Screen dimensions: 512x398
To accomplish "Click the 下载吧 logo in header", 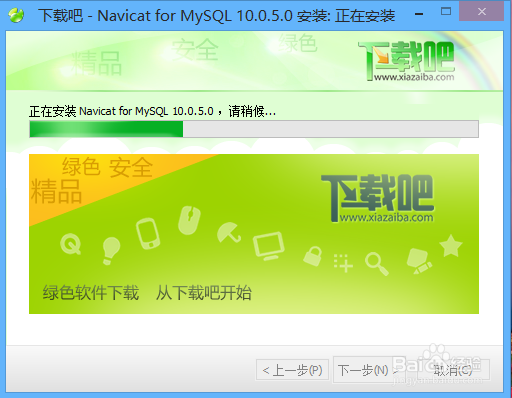I will point(407,61).
